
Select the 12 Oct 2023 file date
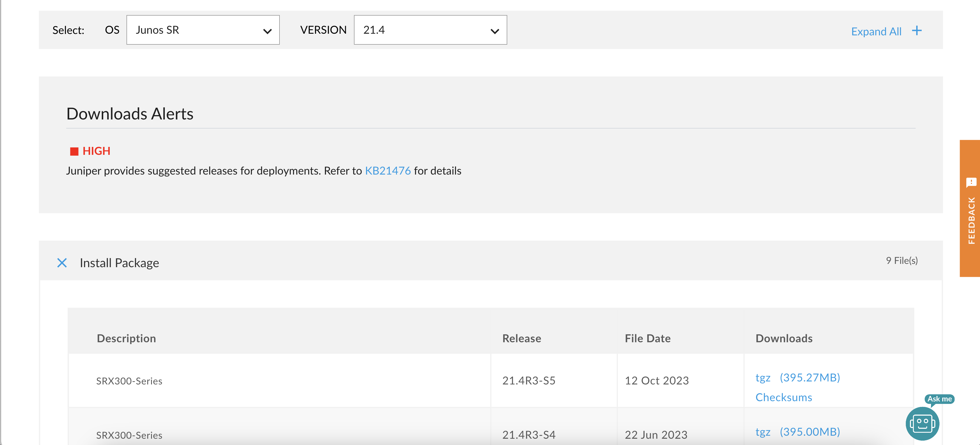pos(657,380)
